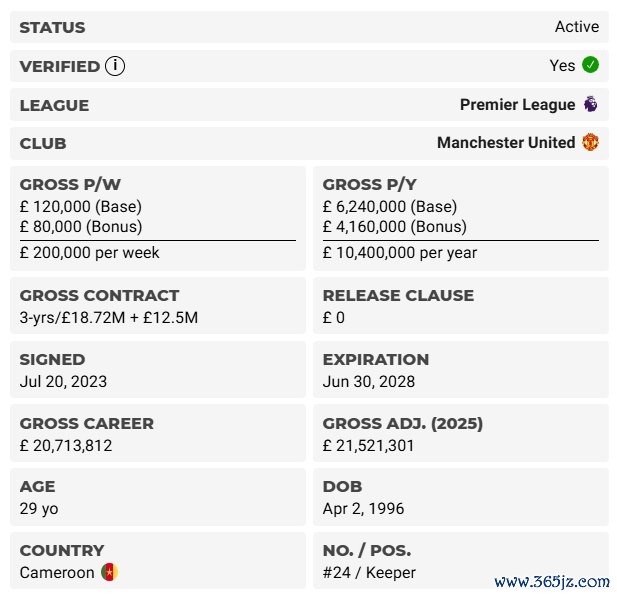Click the Verified info icon
Screen dimensions: 617x597
tap(116, 66)
